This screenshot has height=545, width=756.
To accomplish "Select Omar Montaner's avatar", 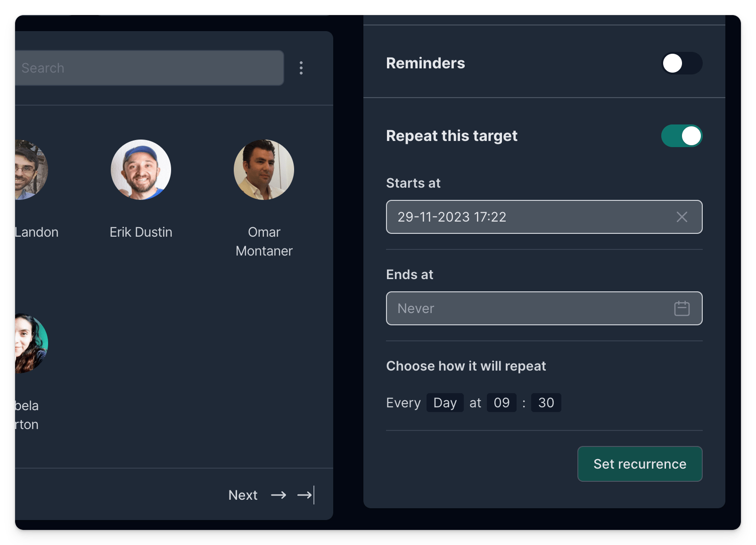I will coord(264,170).
